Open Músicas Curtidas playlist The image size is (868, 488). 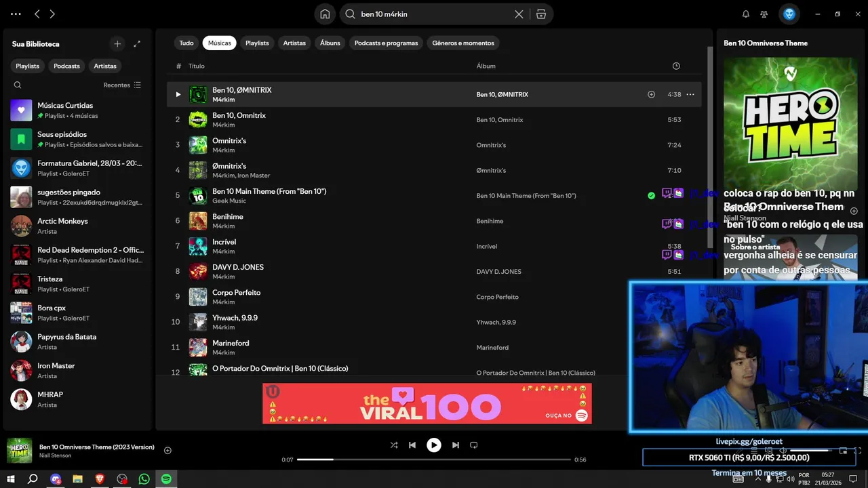(x=77, y=110)
